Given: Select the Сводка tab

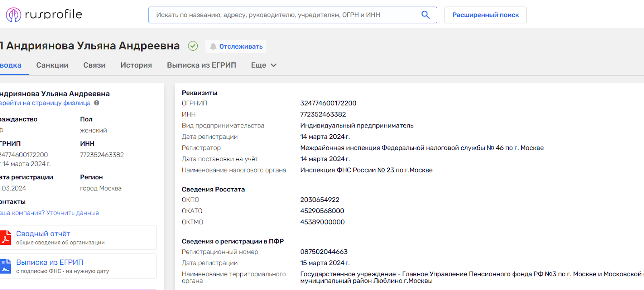Looking at the screenshot, I should coord(11,65).
